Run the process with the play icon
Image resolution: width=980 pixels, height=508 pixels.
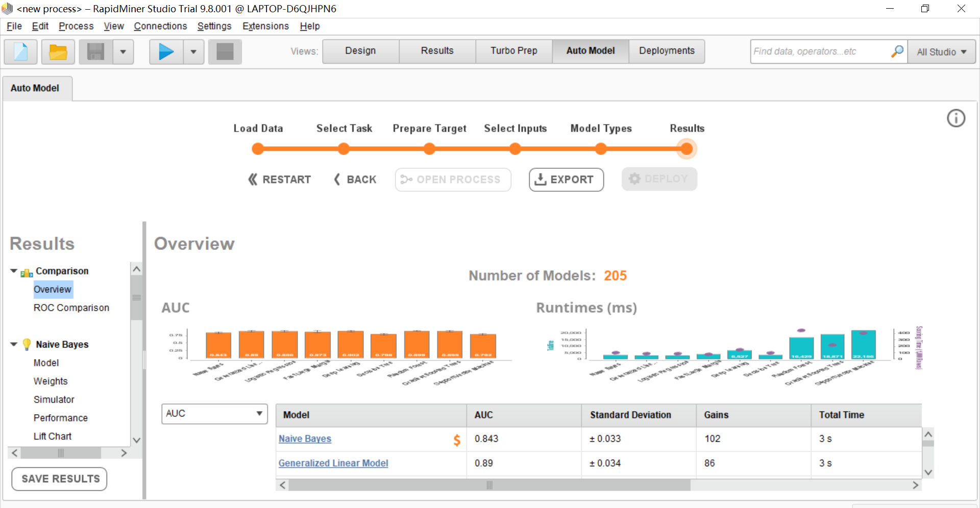(166, 52)
